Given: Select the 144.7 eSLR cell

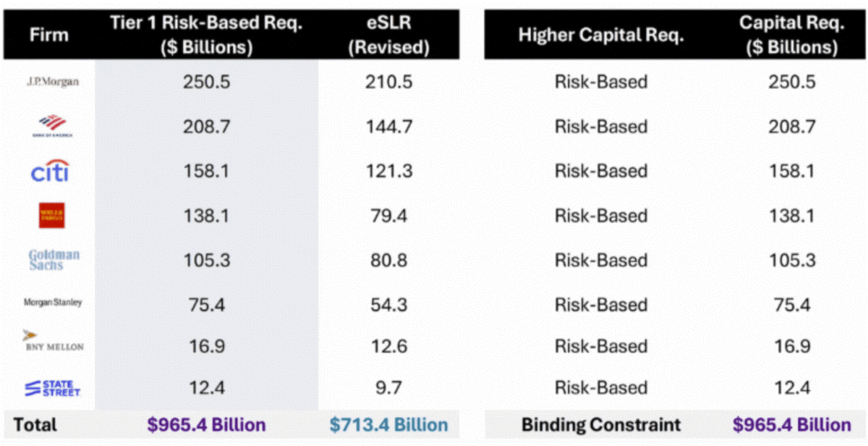Looking at the screenshot, I should click(x=389, y=127).
